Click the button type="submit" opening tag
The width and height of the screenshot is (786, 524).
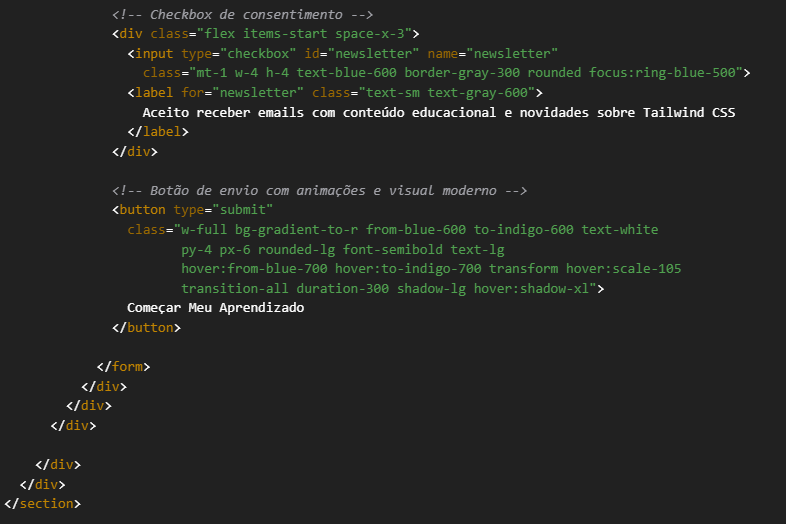192,210
